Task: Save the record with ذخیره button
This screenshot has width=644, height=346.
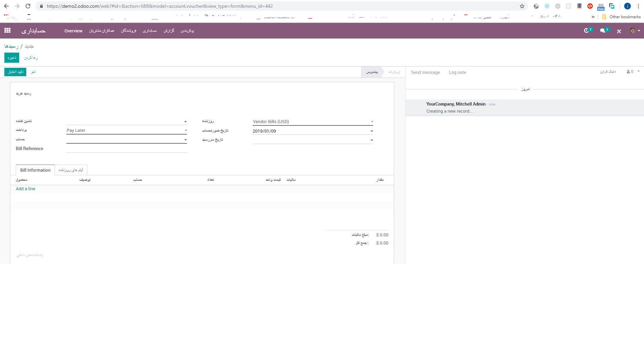Action: pyautogui.click(x=11, y=57)
